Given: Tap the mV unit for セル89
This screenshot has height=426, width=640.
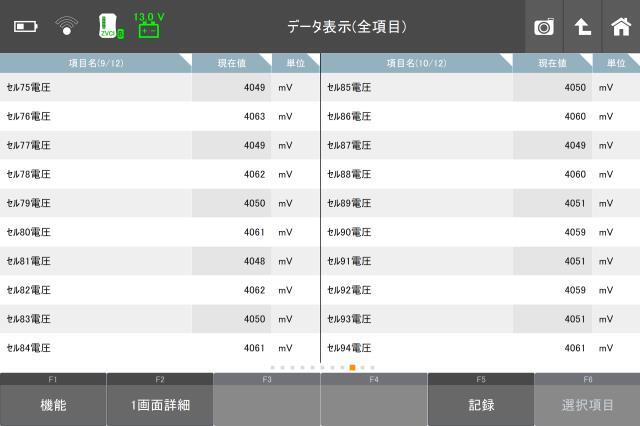Looking at the screenshot, I should click(606, 204).
